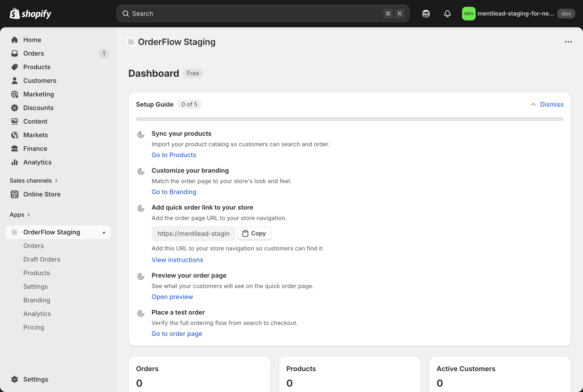Click Go to Branding link

coord(174,192)
